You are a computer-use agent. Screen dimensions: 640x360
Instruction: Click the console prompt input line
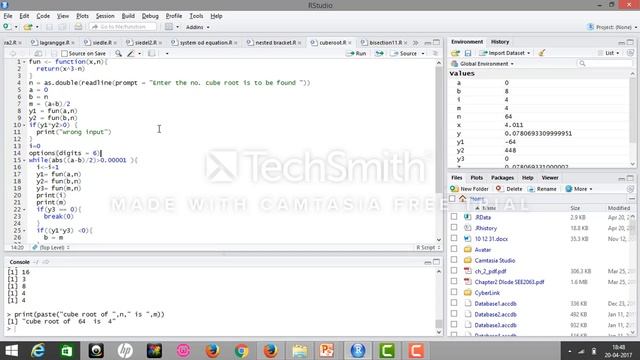click(220, 329)
